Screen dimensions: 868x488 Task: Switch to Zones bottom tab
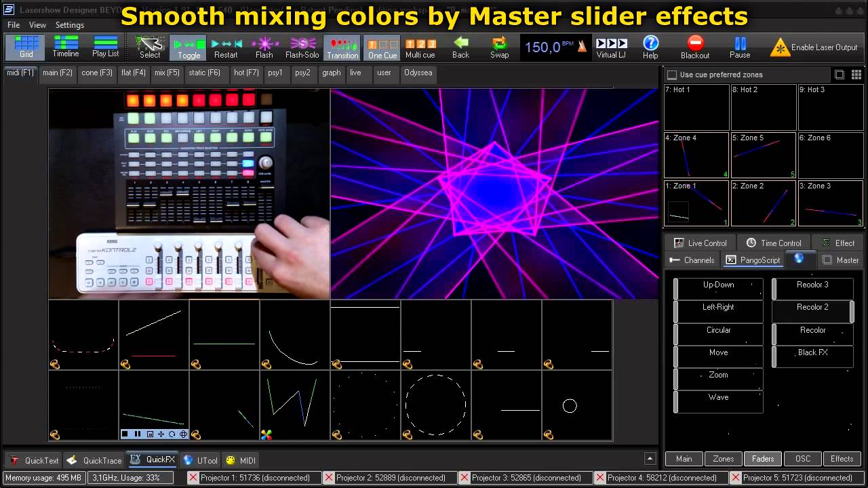pyautogui.click(x=723, y=459)
